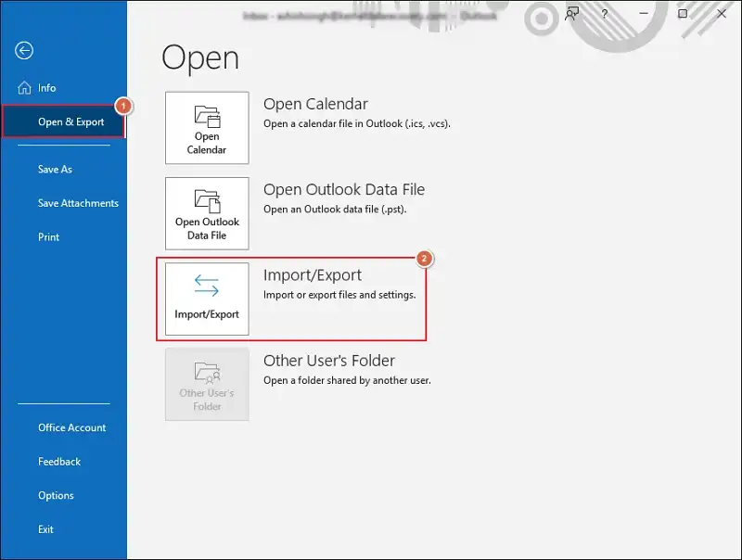Click the Help question mark icon
Screen dimensions: 742x560
(605, 14)
